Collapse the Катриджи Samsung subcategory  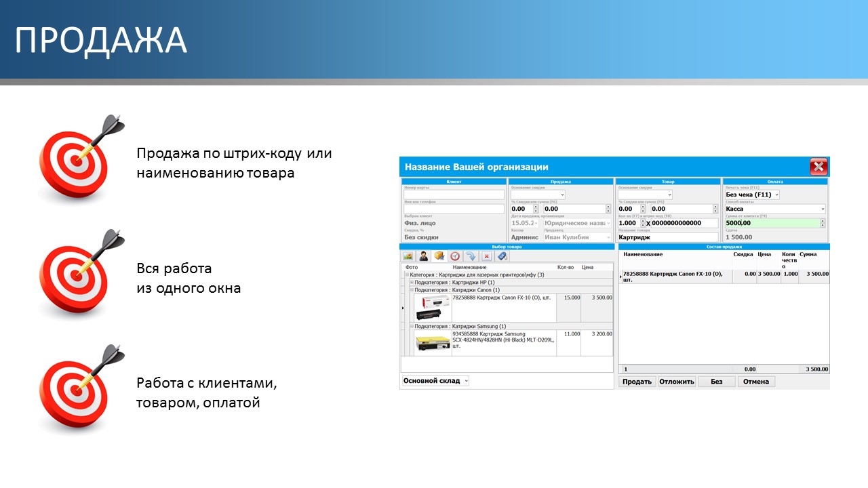(412, 327)
